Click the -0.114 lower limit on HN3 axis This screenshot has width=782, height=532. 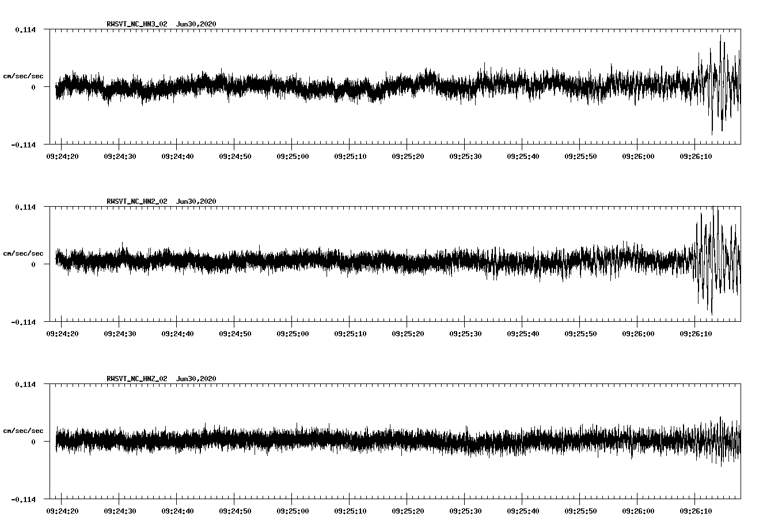(x=23, y=145)
